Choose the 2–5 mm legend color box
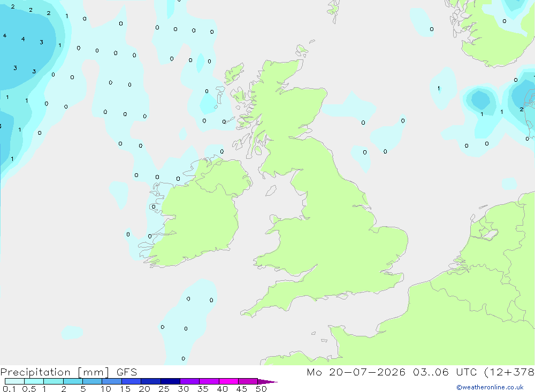 coord(73,381)
